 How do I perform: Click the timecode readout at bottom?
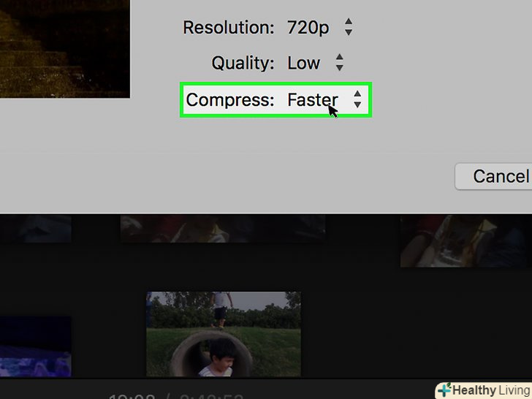[176, 396]
